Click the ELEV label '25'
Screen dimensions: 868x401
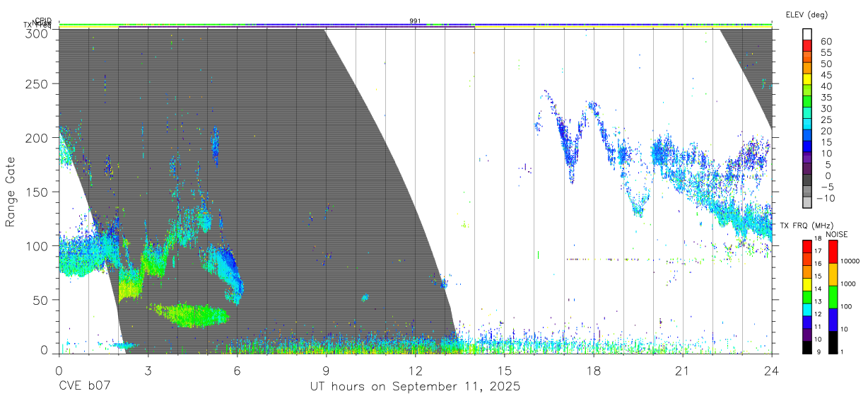pos(825,120)
